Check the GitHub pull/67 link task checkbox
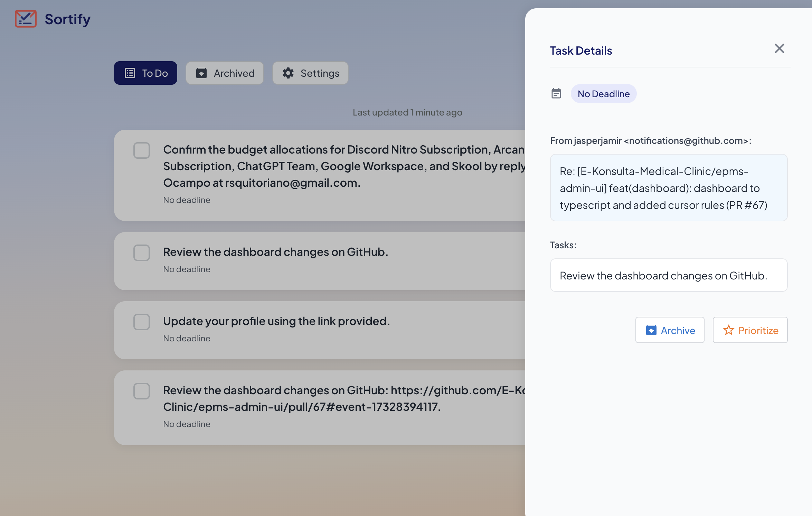Viewport: 812px width, 516px height. pyautogui.click(x=142, y=391)
